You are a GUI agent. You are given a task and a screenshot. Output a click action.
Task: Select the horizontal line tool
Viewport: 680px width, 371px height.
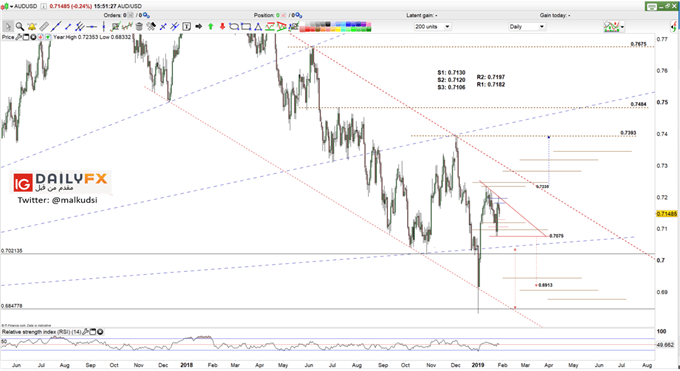pos(92,26)
